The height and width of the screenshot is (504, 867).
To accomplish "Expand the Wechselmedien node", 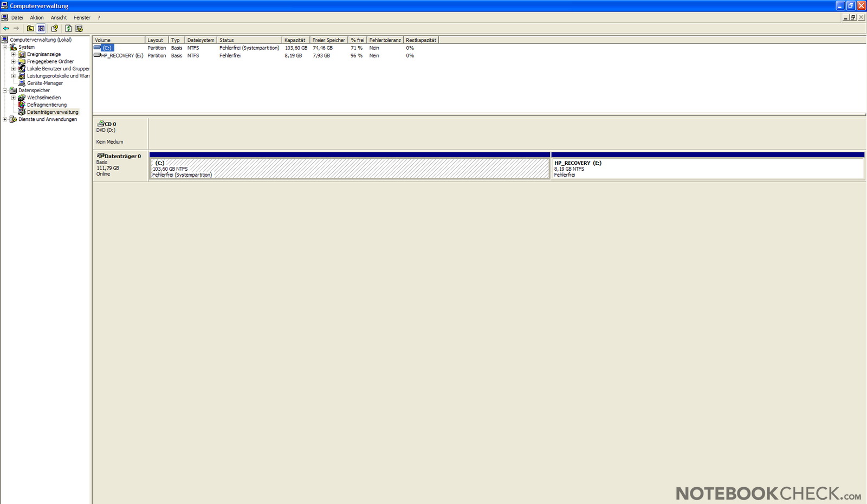I will point(14,98).
